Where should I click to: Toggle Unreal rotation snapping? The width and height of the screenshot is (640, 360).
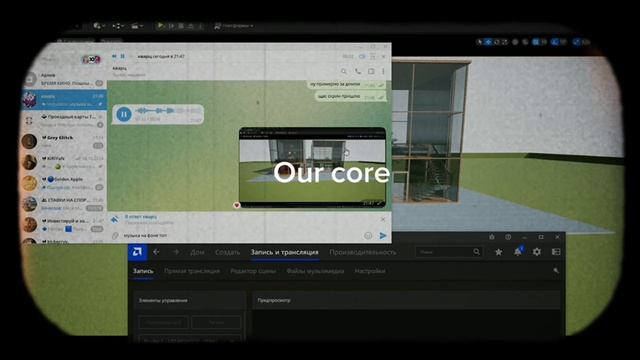[555, 42]
